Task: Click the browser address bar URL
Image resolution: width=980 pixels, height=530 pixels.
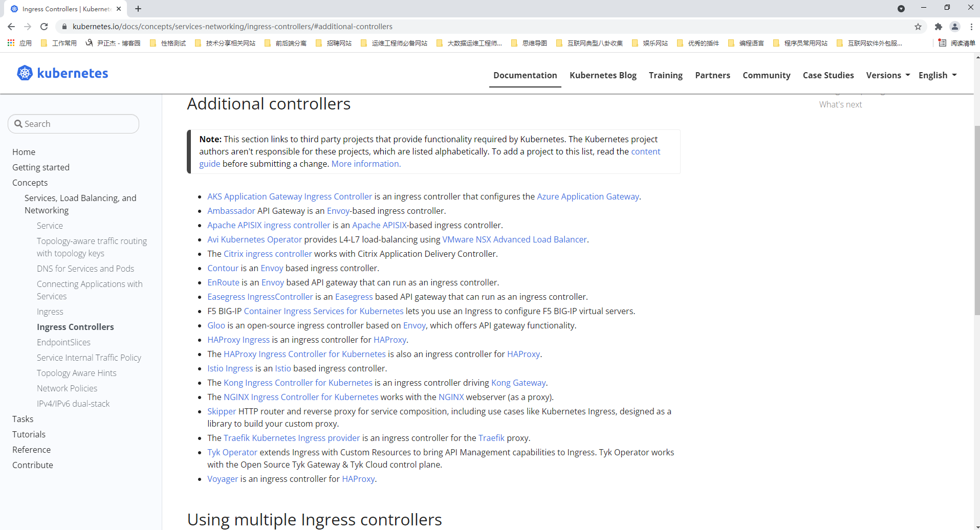Action: pyautogui.click(x=232, y=27)
